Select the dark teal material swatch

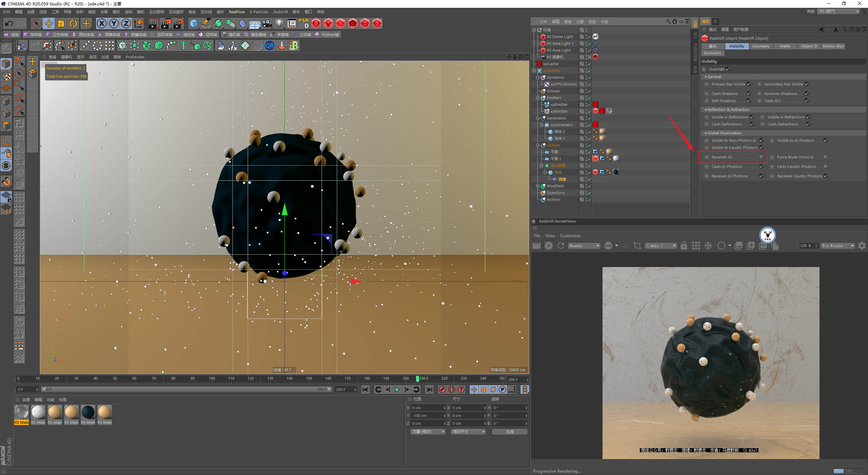[88, 412]
